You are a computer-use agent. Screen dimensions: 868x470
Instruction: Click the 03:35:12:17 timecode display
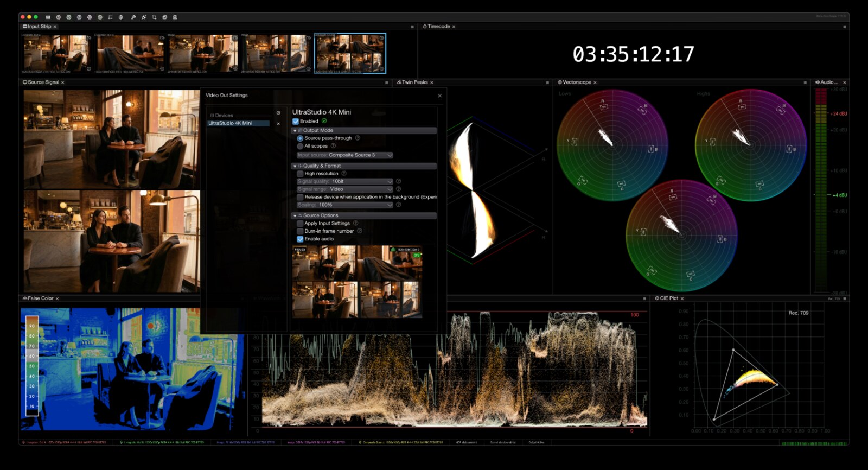pos(633,54)
